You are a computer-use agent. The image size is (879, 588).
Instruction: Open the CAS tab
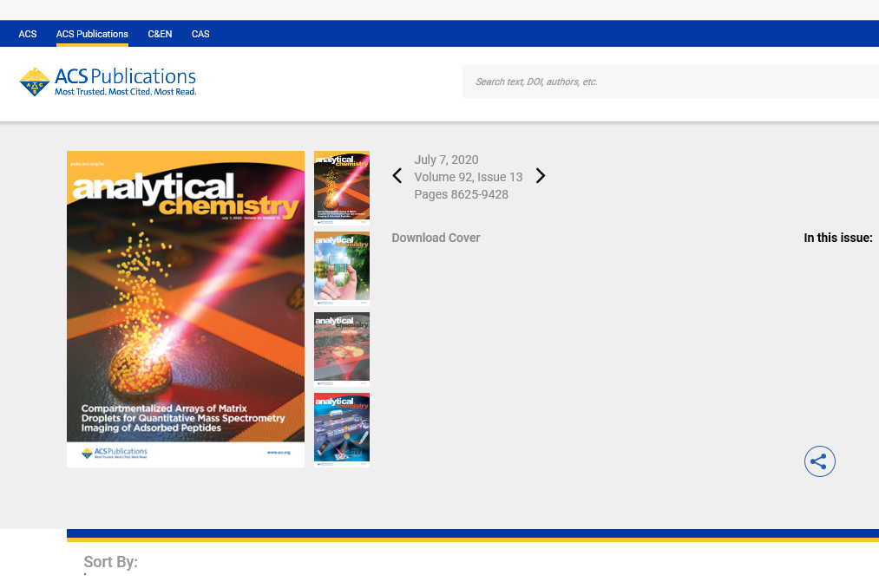pyautogui.click(x=200, y=34)
